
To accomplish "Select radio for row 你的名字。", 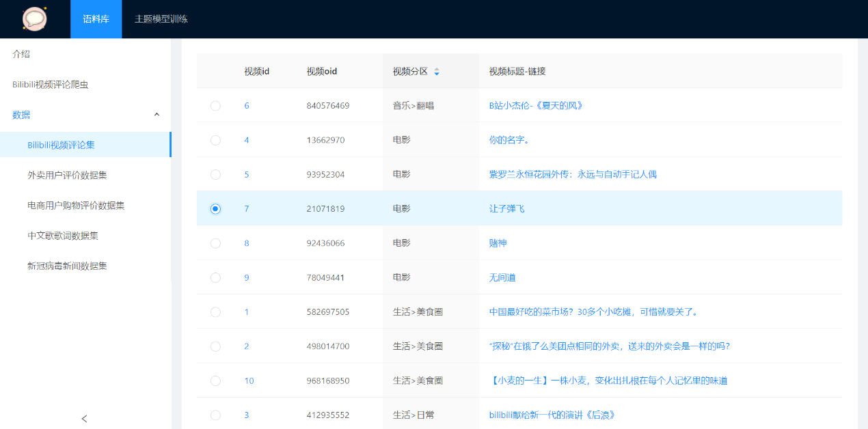I will [x=215, y=140].
